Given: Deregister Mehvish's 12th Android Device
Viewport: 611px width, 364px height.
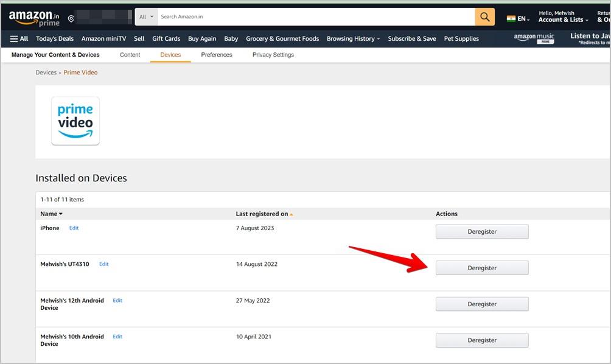Looking at the screenshot, I should pyautogui.click(x=482, y=304).
